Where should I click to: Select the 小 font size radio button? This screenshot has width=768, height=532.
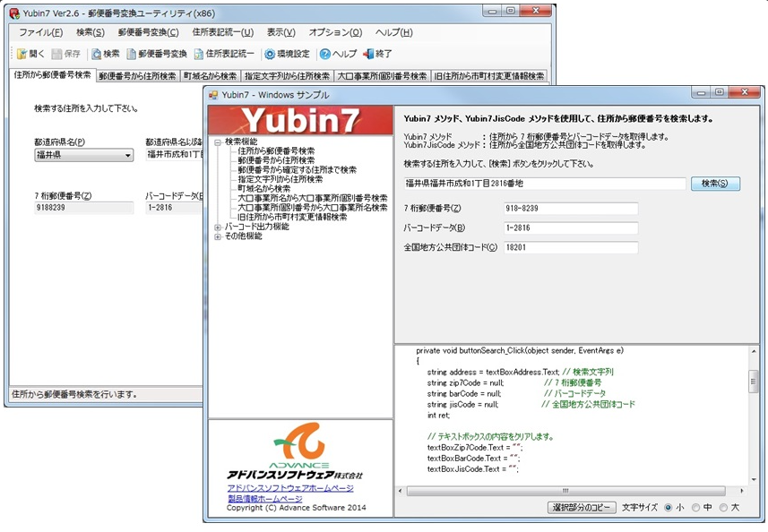(669, 508)
